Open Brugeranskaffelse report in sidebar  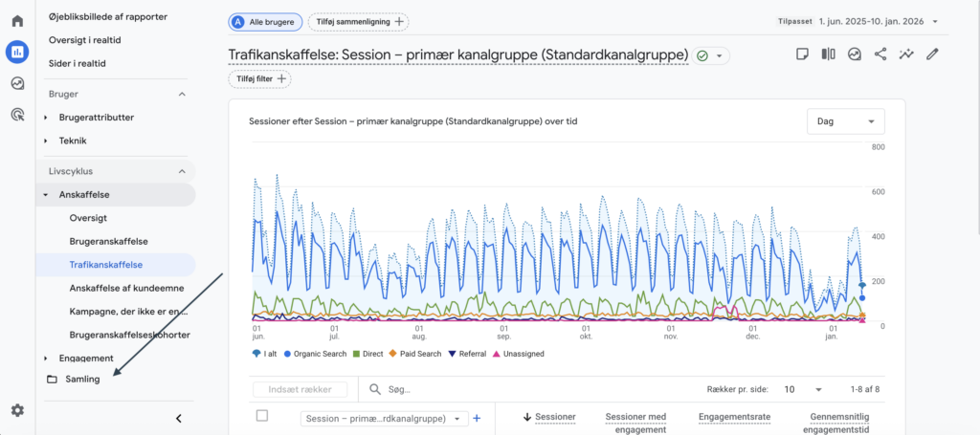pyautogui.click(x=108, y=242)
